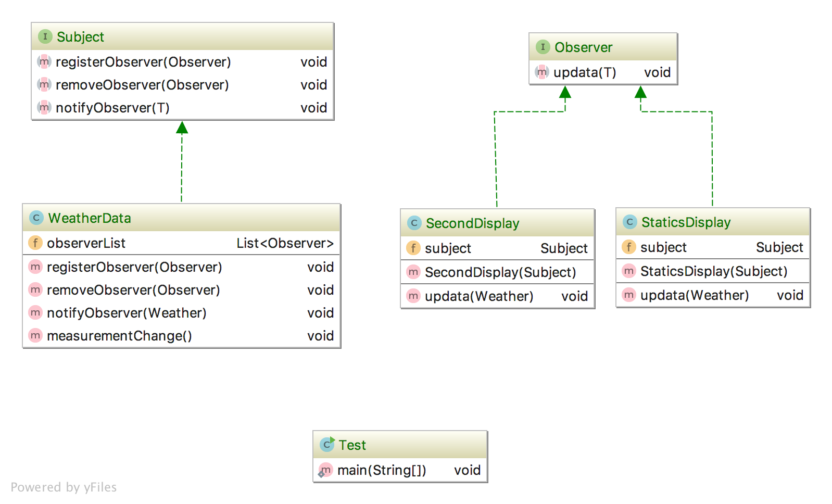The width and height of the screenshot is (832, 504).
Task: Click the interface icon beside Observer
Action: pos(543,47)
